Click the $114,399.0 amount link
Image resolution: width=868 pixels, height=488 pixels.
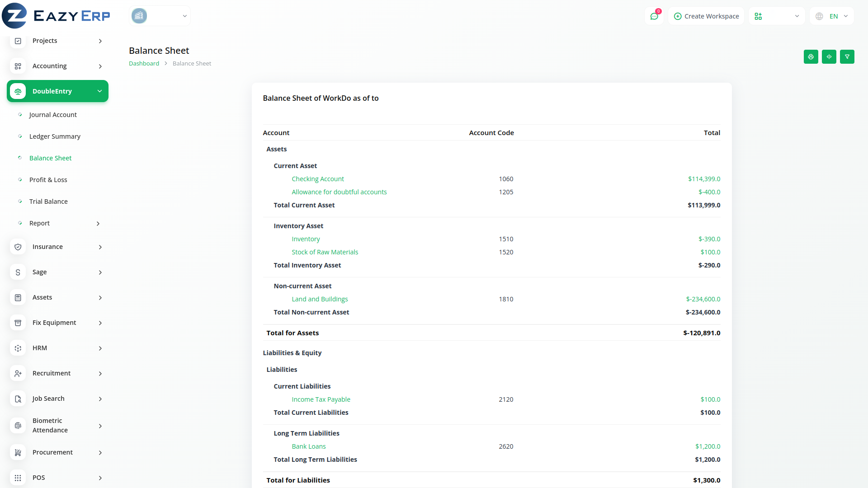click(704, 179)
